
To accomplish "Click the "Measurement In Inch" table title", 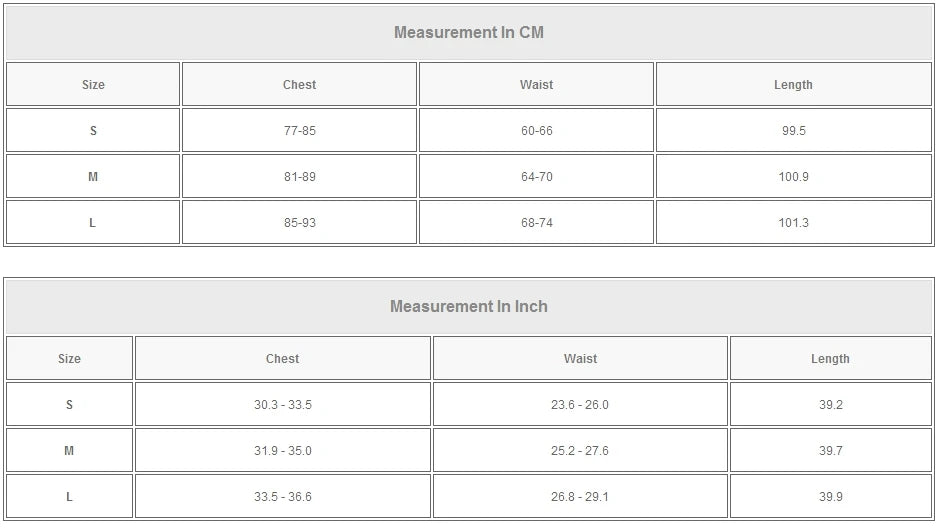I will [x=469, y=306].
